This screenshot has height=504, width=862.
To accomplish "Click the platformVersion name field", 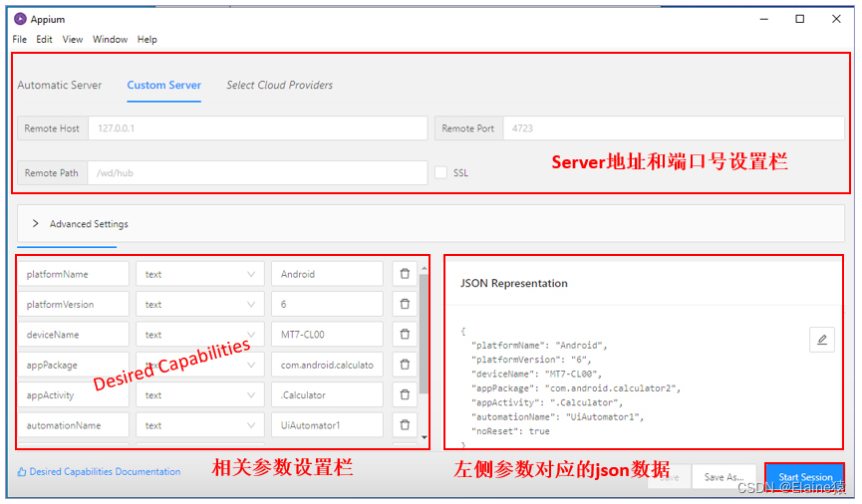I will click(x=73, y=304).
